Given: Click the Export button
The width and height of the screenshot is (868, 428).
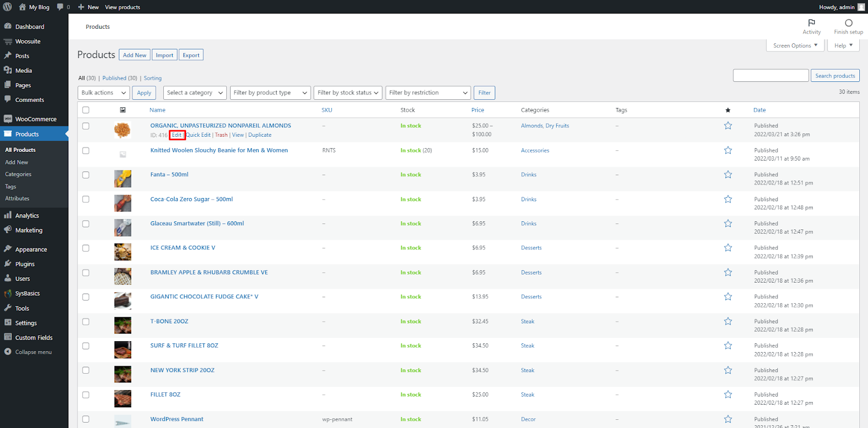Looking at the screenshot, I should pos(191,55).
